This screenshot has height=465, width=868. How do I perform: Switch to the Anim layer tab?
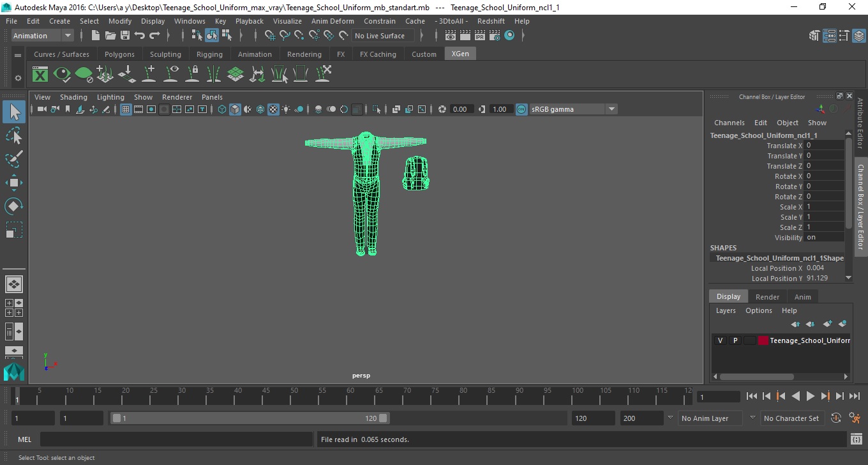click(802, 297)
